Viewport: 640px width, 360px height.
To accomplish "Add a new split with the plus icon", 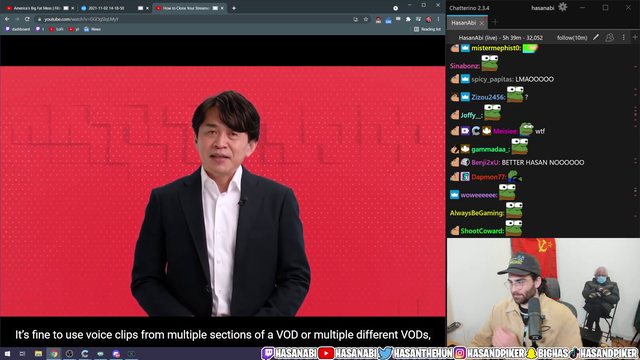I will [635, 38].
